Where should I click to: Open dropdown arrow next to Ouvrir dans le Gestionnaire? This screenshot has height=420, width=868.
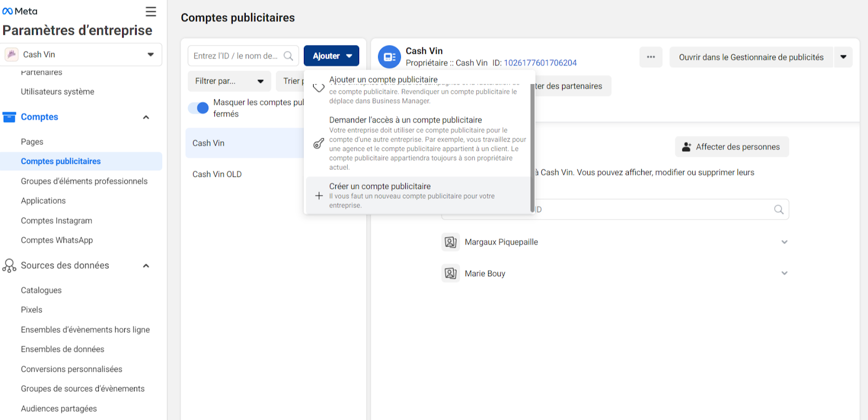click(x=844, y=57)
